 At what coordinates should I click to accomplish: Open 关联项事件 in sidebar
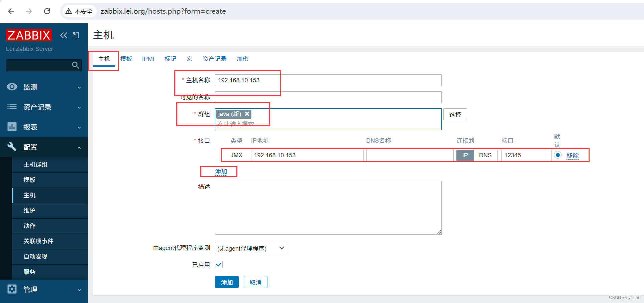point(50,241)
